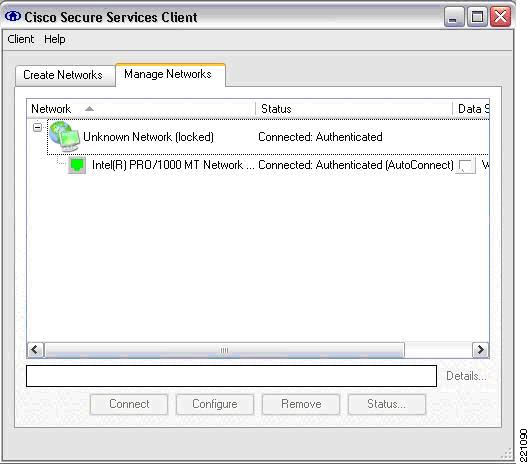Open the Help menu
The width and height of the screenshot is (528, 464).
point(55,39)
